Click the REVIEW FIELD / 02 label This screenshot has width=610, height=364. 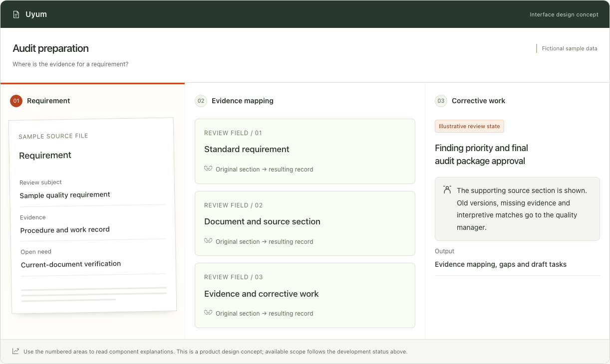[x=233, y=205]
